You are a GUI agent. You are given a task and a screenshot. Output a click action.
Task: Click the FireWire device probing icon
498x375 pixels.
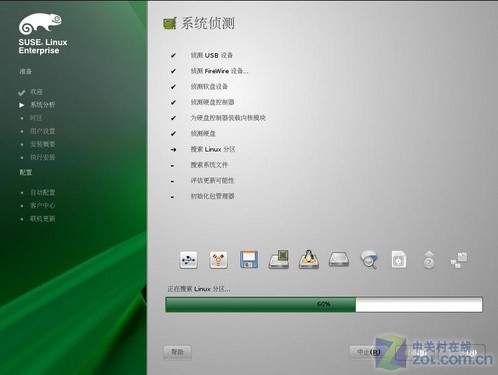(x=219, y=260)
